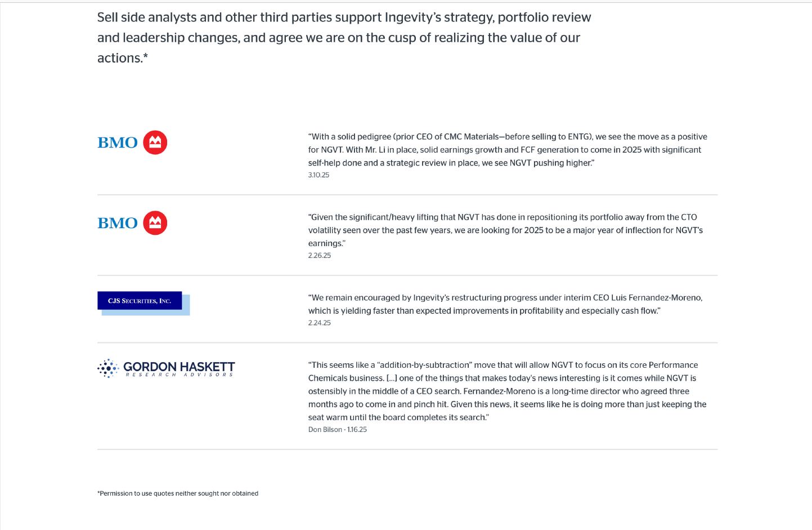Click the quote starting "We remain encouraged"

505,304
